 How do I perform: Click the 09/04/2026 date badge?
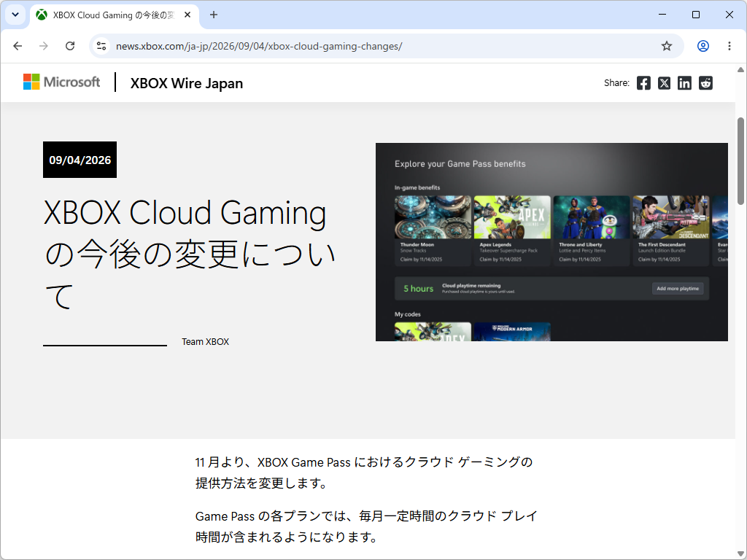coord(80,160)
